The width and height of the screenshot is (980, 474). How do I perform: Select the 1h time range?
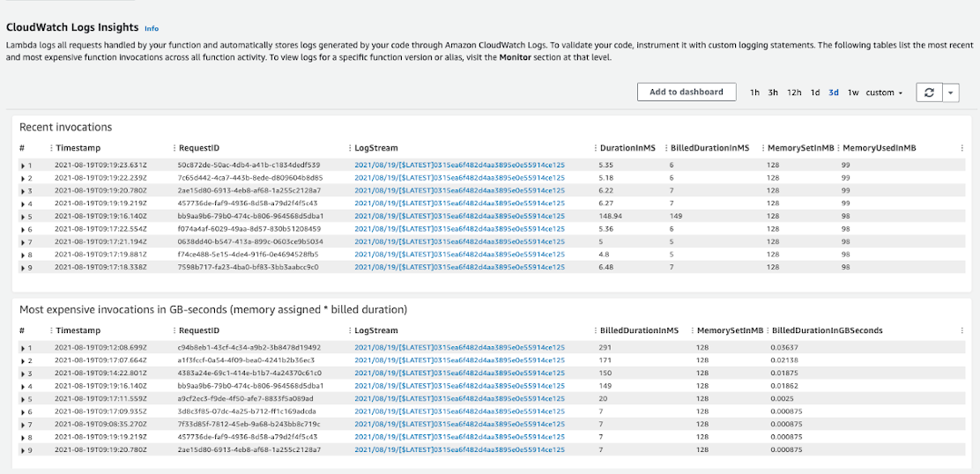pos(755,93)
